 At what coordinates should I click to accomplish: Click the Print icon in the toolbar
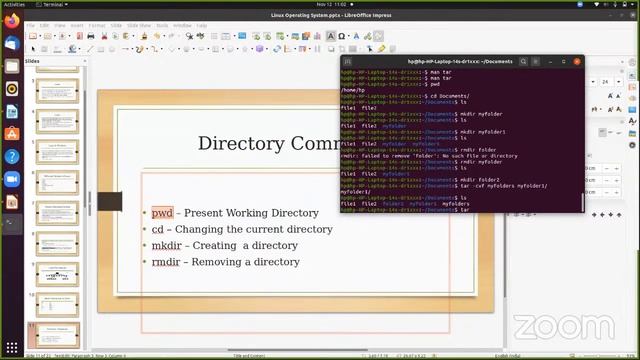(x=91, y=36)
